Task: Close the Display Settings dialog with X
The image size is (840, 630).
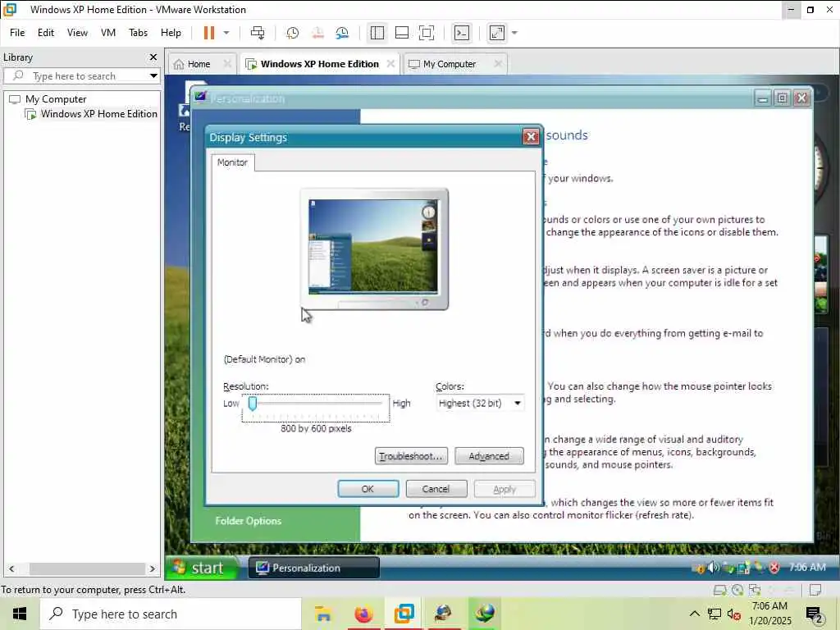Action: click(x=531, y=137)
